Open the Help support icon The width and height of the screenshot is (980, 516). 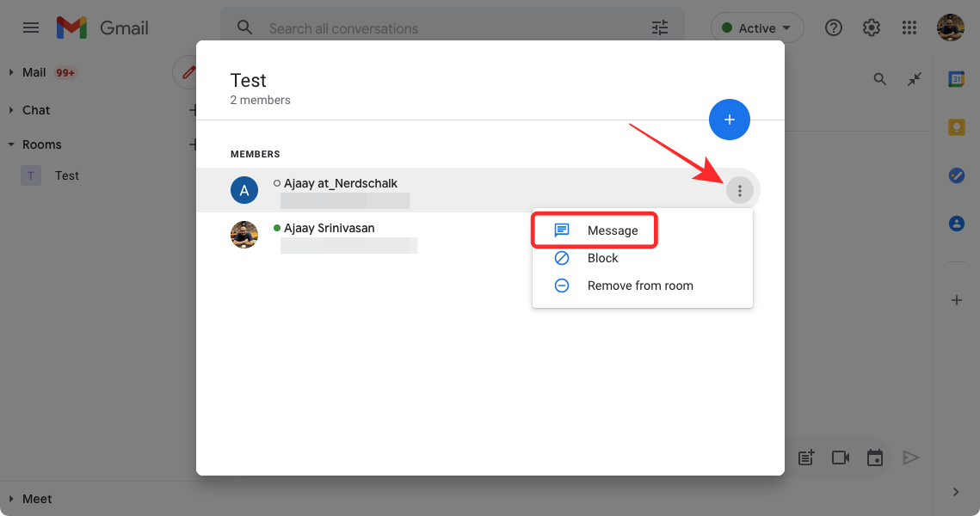tap(833, 28)
